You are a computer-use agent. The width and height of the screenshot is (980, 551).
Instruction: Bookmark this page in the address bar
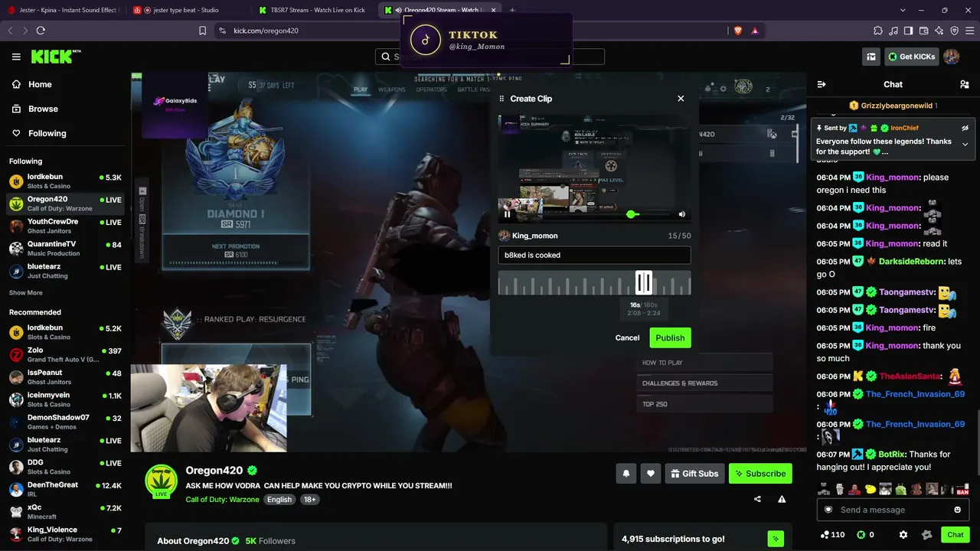(x=202, y=31)
